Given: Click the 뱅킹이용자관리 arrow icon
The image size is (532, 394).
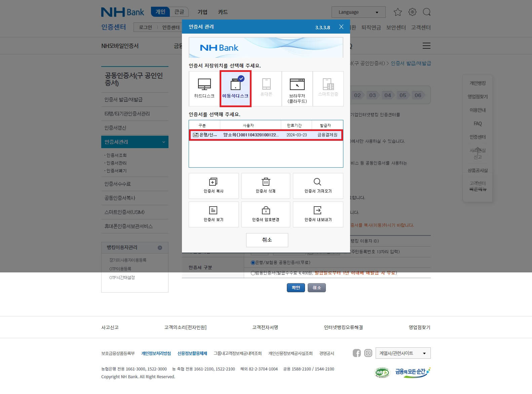Looking at the screenshot, I should pos(160,248).
